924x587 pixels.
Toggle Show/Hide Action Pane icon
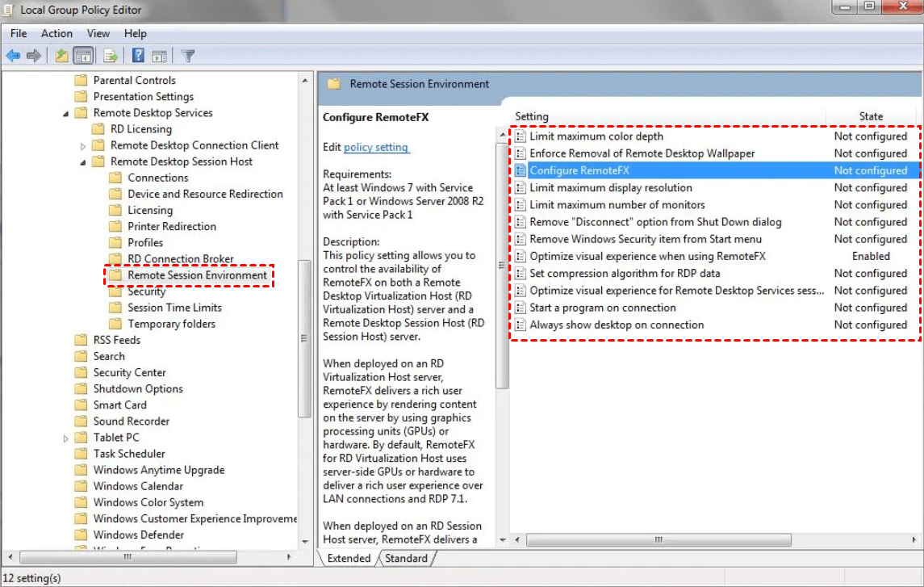pos(159,56)
